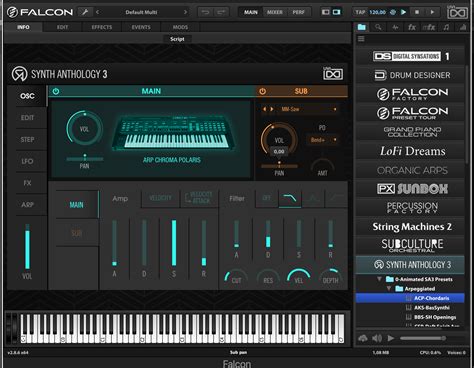Select the MAIN layer edit button
This screenshot has height=368, width=474.
(x=77, y=205)
